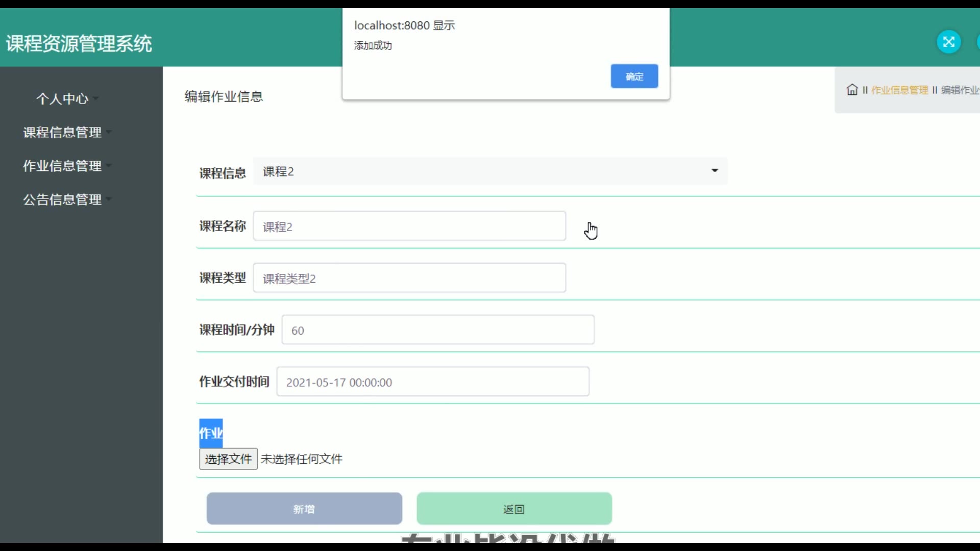The height and width of the screenshot is (551, 980).
Task: Focus the 课程类型 text field
Action: click(x=409, y=279)
